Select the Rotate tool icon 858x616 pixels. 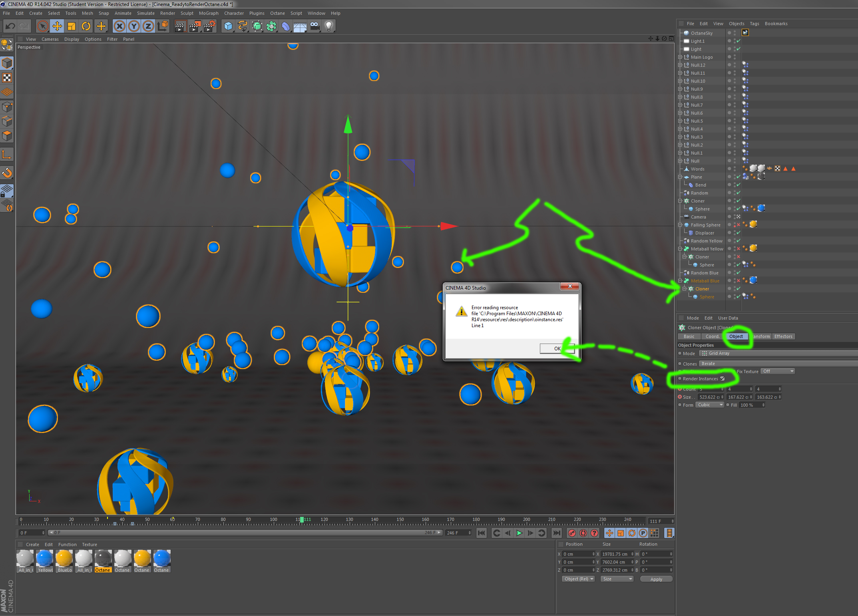(86, 26)
